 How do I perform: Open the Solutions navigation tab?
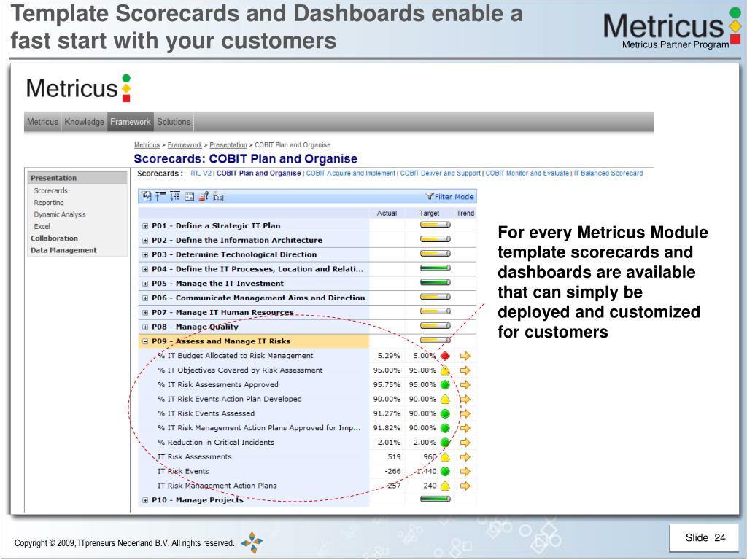174,122
